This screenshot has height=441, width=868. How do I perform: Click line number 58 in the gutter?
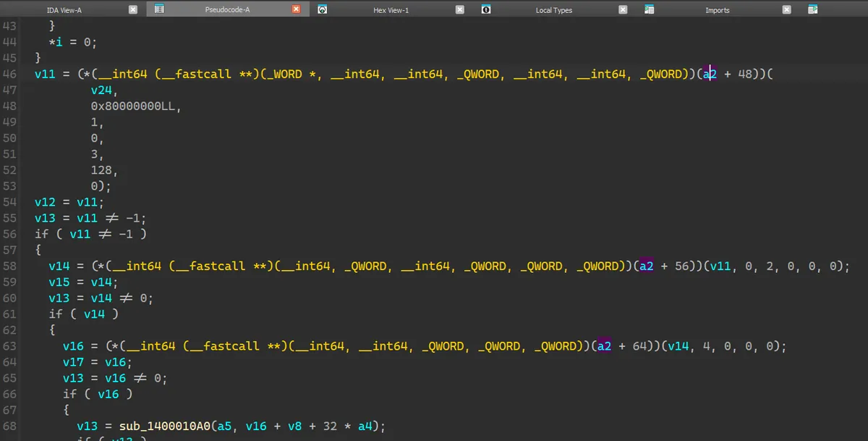pyautogui.click(x=10, y=266)
